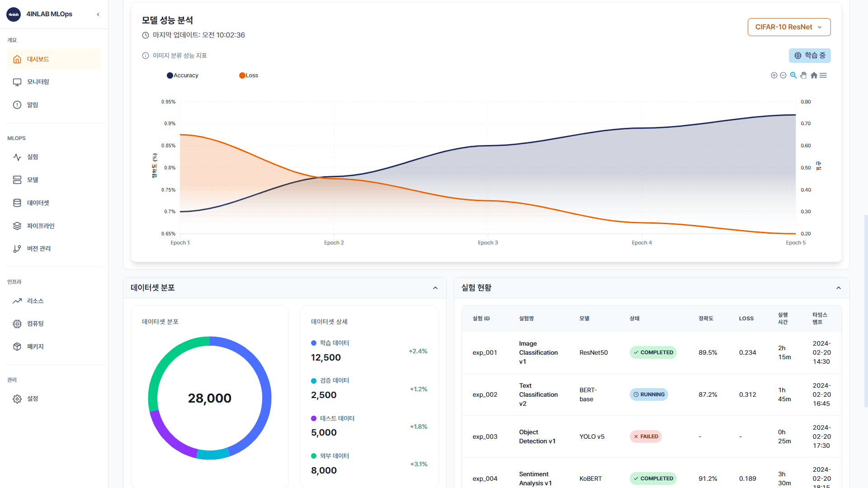Click the 4INLAB logo icon
This screenshot has height=488, width=868.
(x=14, y=14)
